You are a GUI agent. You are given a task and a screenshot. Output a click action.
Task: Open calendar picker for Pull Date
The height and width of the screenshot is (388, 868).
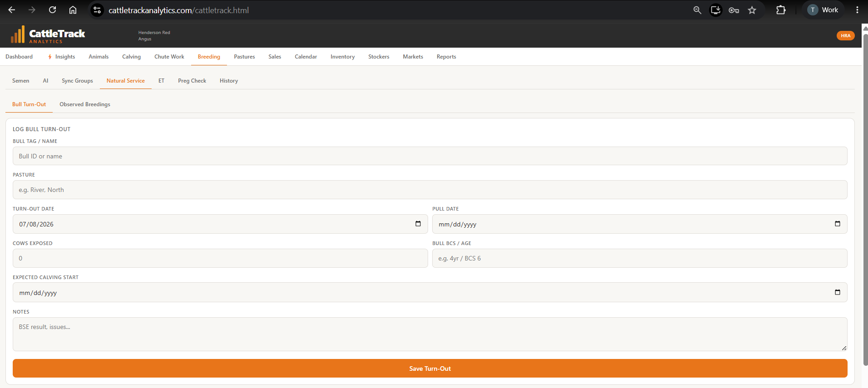(x=838, y=224)
